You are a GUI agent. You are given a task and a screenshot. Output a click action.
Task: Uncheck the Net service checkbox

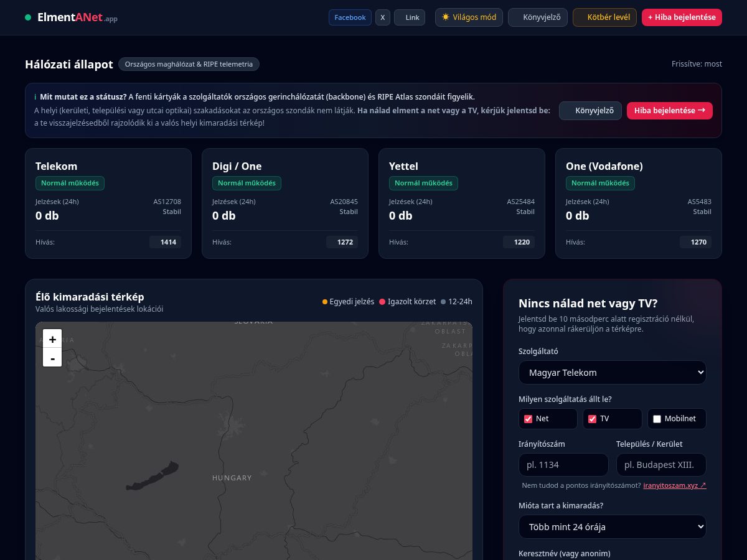pos(529,419)
